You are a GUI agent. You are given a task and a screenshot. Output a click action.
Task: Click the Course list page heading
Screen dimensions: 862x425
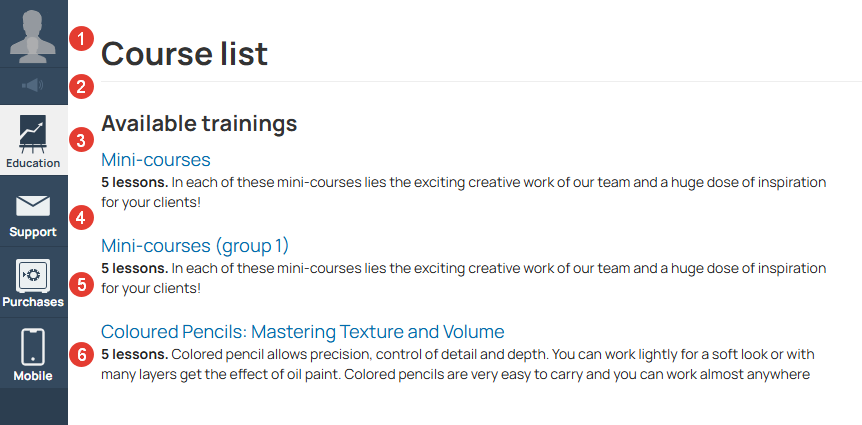184,54
